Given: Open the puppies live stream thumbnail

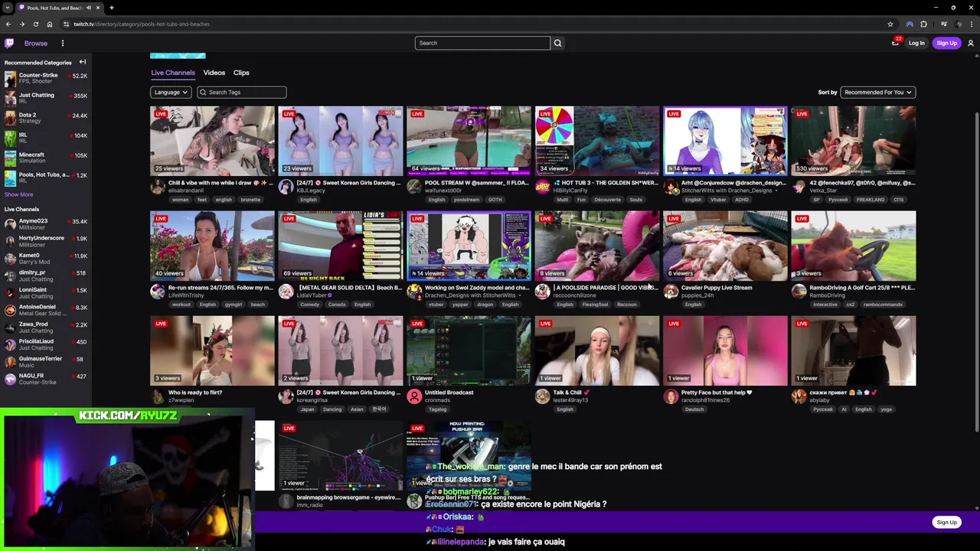Looking at the screenshot, I should 725,246.
